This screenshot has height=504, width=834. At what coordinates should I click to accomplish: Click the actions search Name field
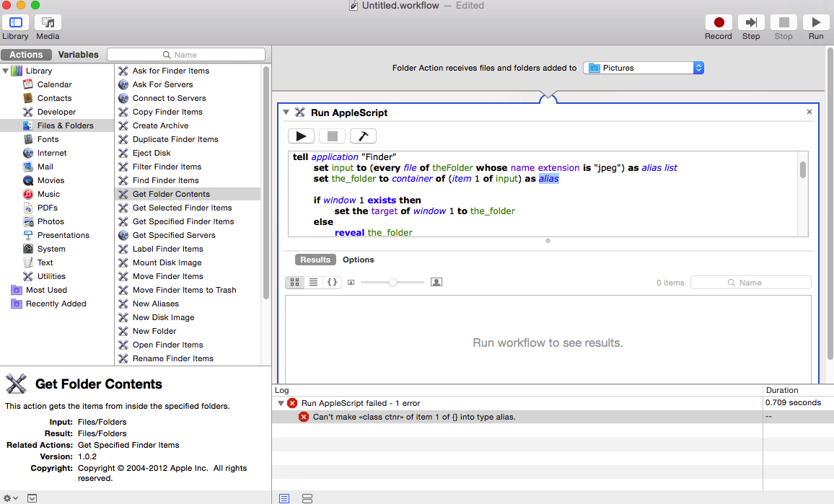click(x=186, y=55)
